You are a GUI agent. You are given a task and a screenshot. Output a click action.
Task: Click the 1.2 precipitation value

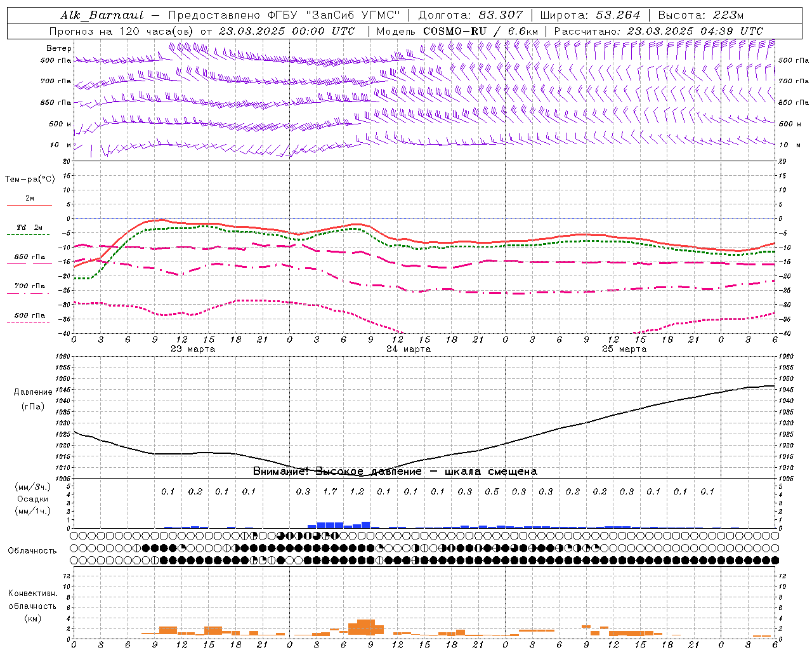pos(357,491)
